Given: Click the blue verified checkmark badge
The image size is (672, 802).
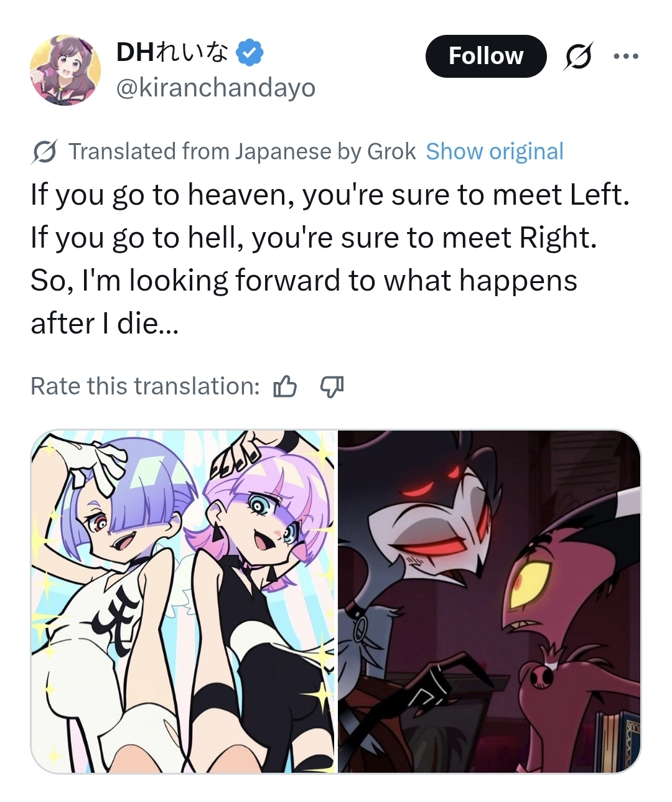Looking at the screenshot, I should pos(250,54).
